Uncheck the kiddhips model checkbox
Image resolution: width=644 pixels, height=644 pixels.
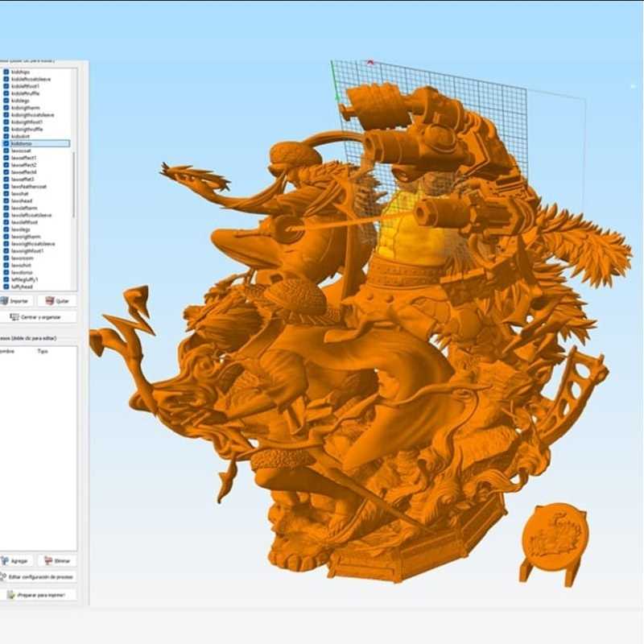tap(6, 72)
